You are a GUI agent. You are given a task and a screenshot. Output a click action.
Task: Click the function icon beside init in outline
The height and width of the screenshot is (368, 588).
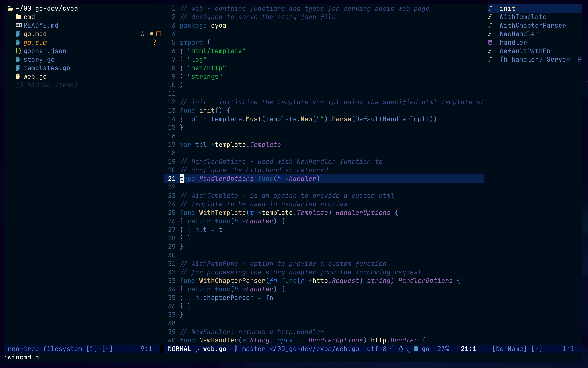pos(490,9)
